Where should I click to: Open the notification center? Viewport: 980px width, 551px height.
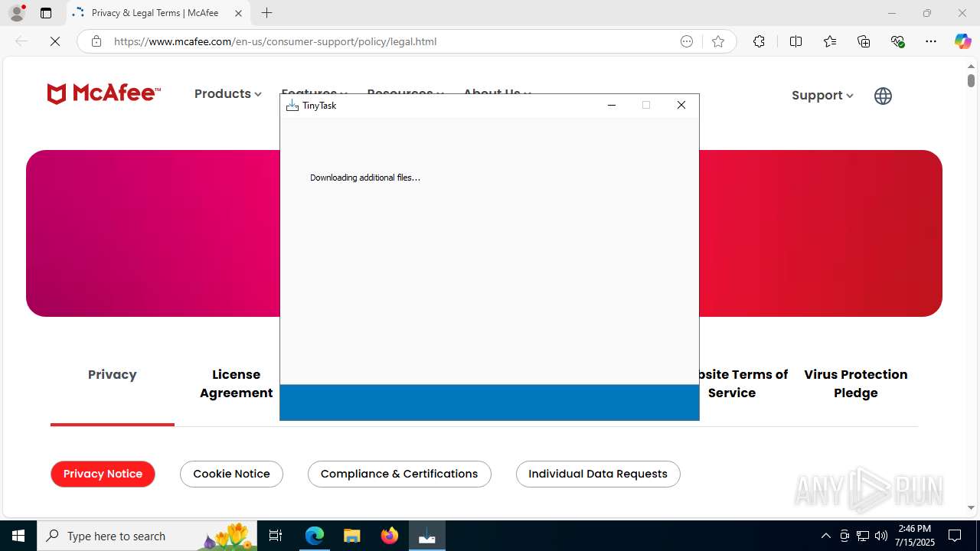click(x=955, y=536)
